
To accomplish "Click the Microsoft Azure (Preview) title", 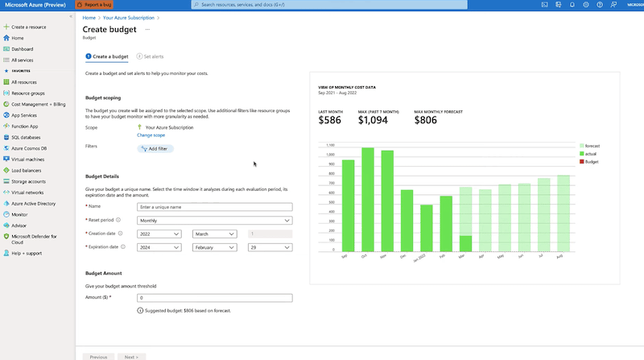I will (x=35, y=5).
